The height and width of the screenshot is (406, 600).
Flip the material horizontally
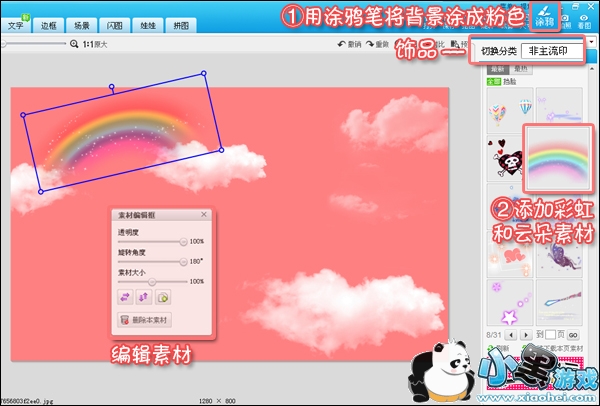125,297
